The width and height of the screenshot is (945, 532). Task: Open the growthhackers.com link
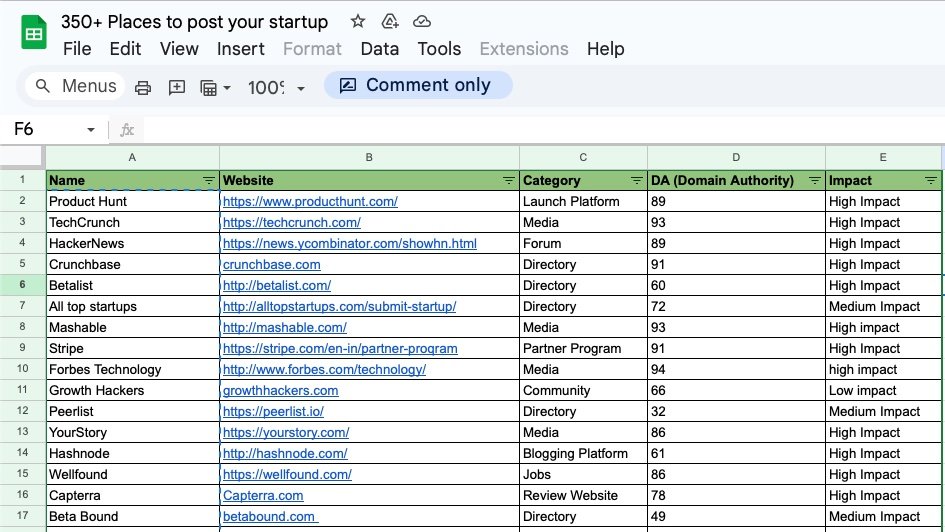coord(280,391)
